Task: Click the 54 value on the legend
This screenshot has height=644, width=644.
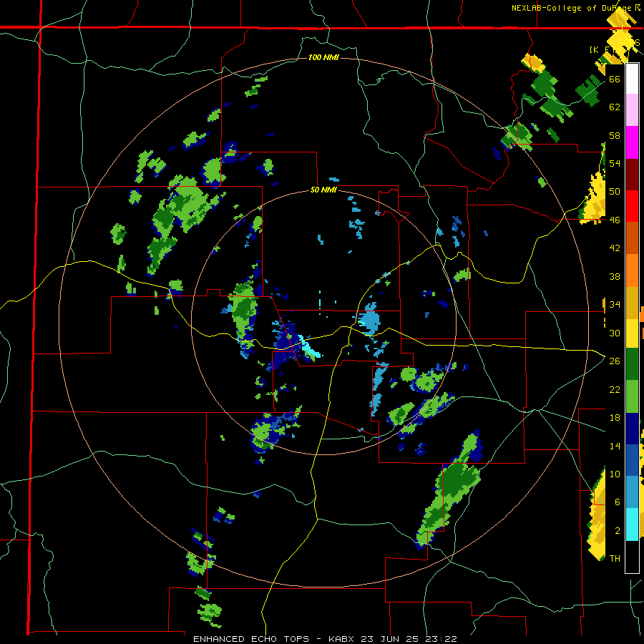Action: pos(615,163)
